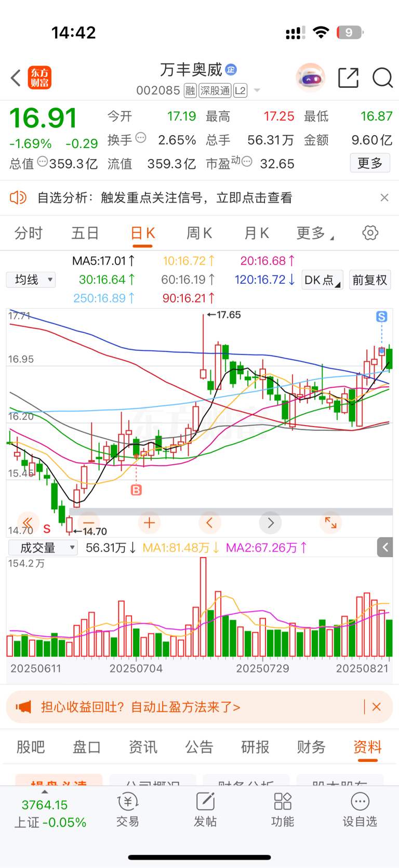Open the 资讯 tab

(143, 747)
